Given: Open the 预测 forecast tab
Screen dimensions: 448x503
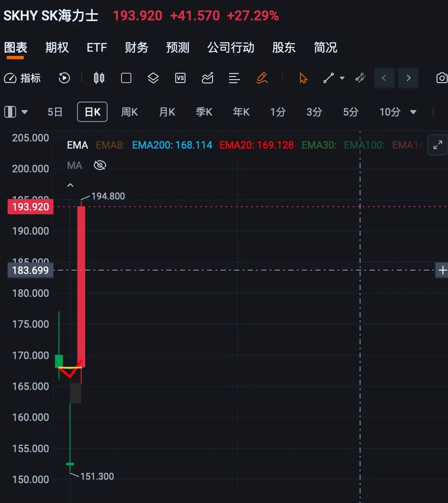Looking at the screenshot, I should [x=177, y=47].
